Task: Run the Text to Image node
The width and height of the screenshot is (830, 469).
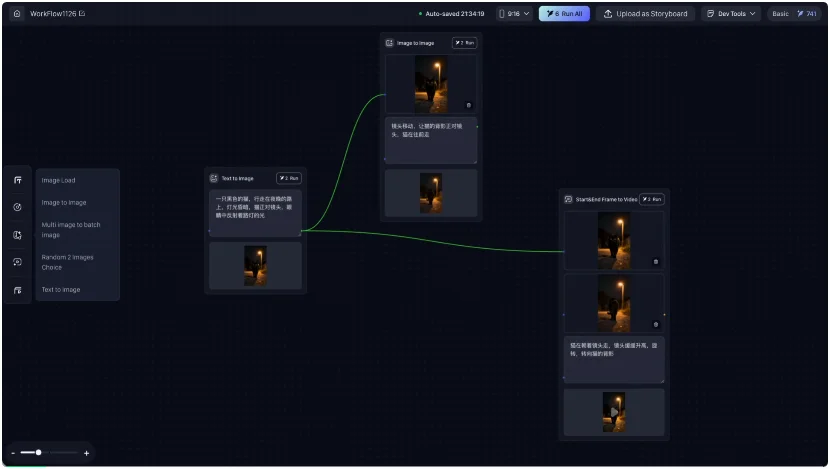Action: coord(288,178)
